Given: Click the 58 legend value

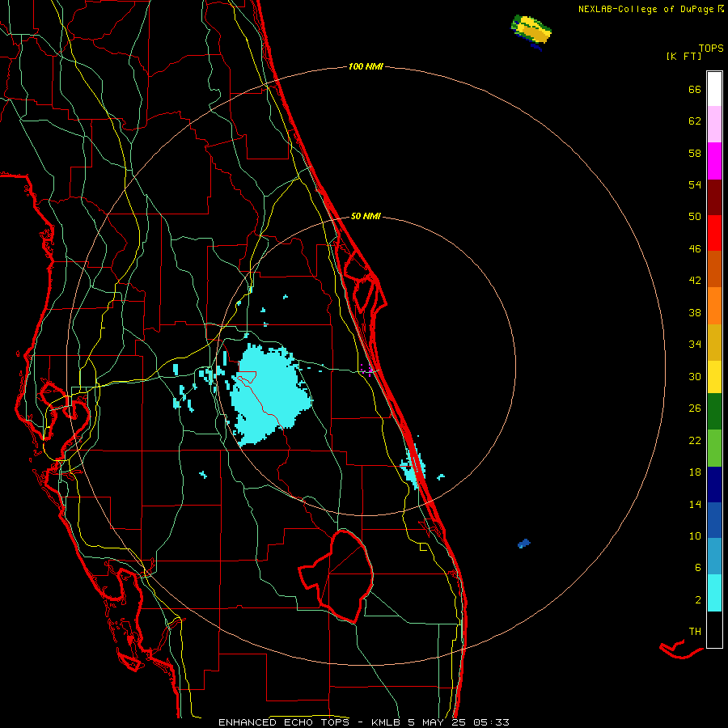Looking at the screenshot, I should tap(695, 153).
